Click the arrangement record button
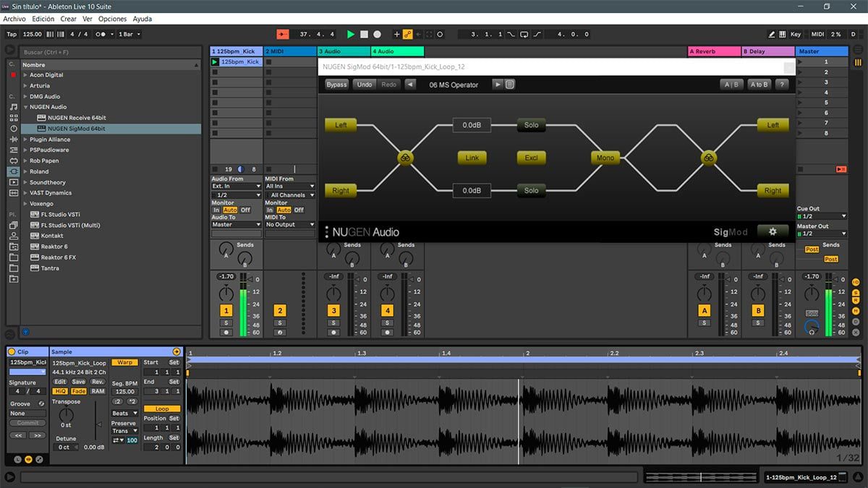The width and height of the screenshot is (868, 488). tap(377, 34)
